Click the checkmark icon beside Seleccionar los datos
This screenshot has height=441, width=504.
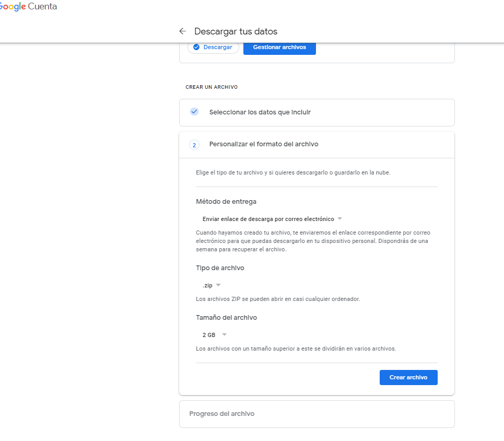[194, 112]
